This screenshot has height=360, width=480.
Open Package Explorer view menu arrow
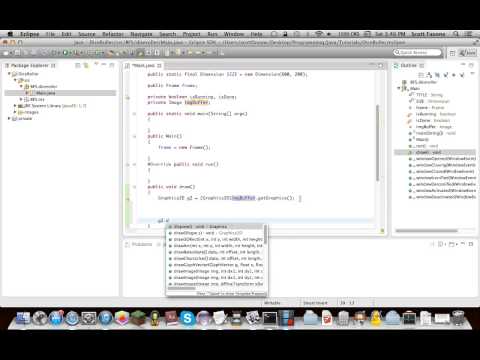96,64
